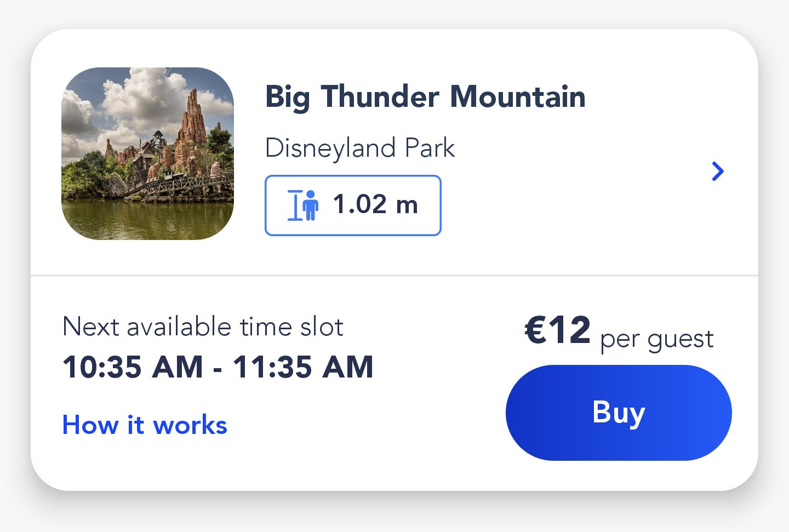Click the €12 price amount

click(558, 330)
